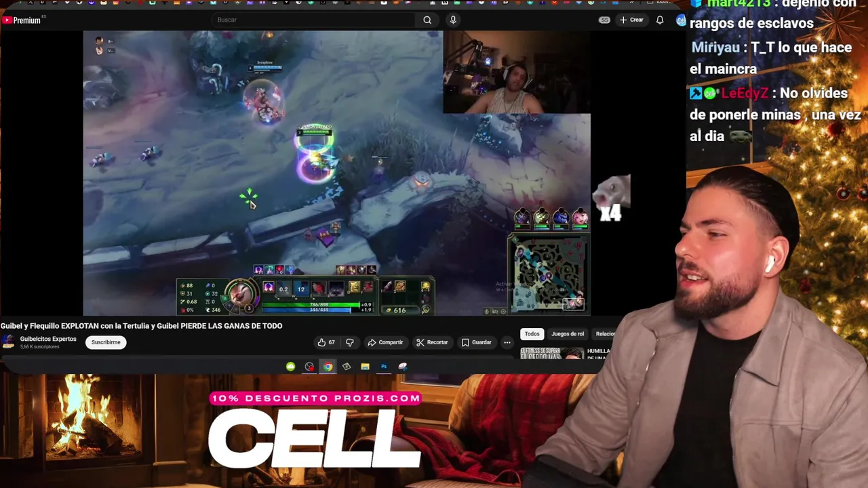Open File Explorer from the taskbar
This screenshot has height=488, width=868.
pyautogui.click(x=366, y=367)
